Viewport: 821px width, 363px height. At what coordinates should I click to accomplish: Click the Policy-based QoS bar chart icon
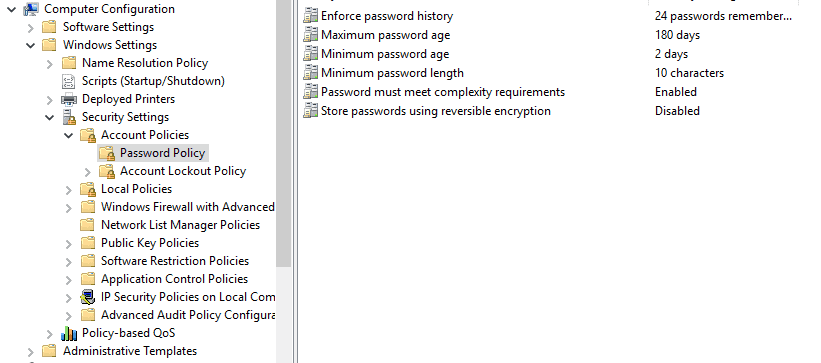69,333
